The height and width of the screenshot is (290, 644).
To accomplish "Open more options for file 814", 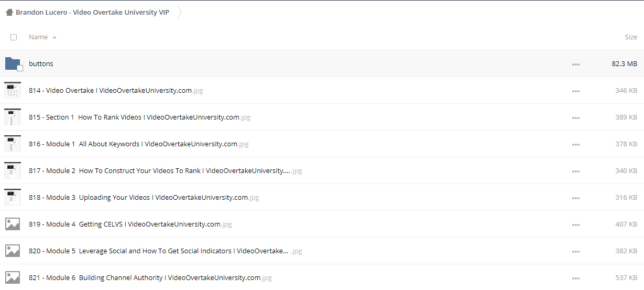I will [x=576, y=91].
